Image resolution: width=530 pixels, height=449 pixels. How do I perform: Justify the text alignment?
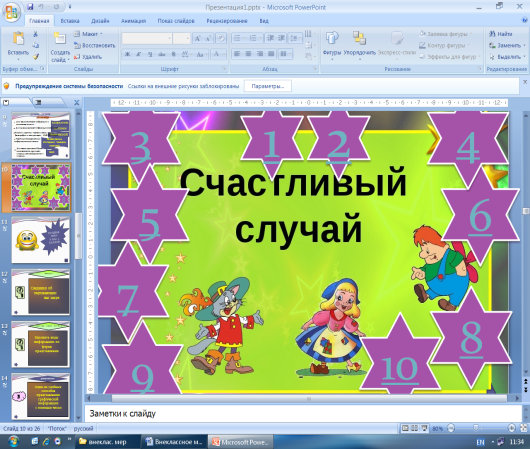271,54
